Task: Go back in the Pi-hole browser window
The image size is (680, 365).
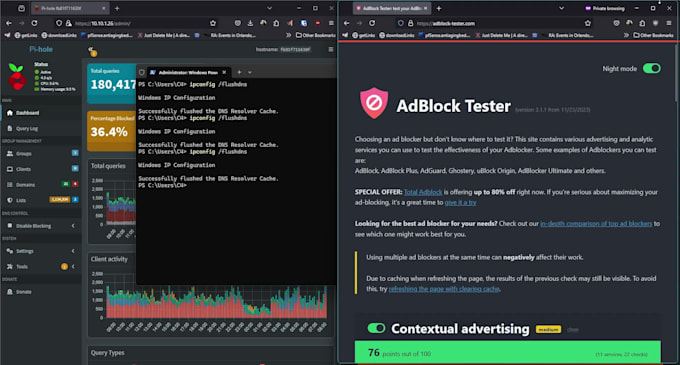Action: click(x=9, y=23)
